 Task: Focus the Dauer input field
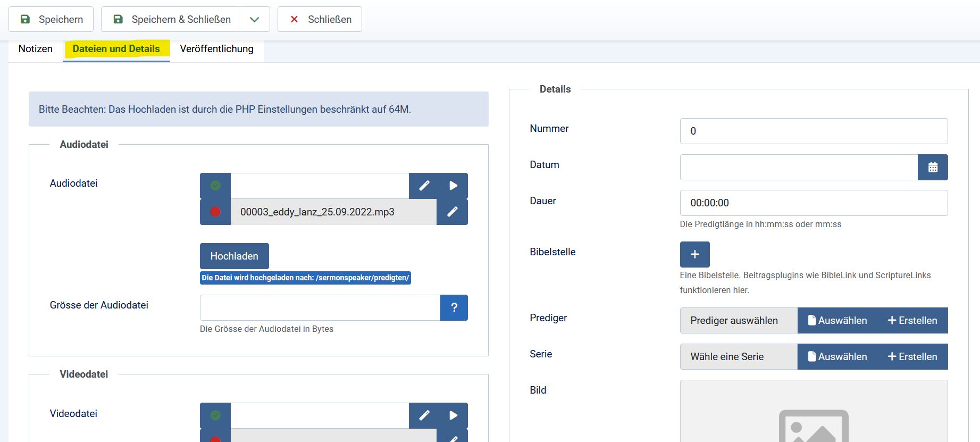[x=813, y=203]
